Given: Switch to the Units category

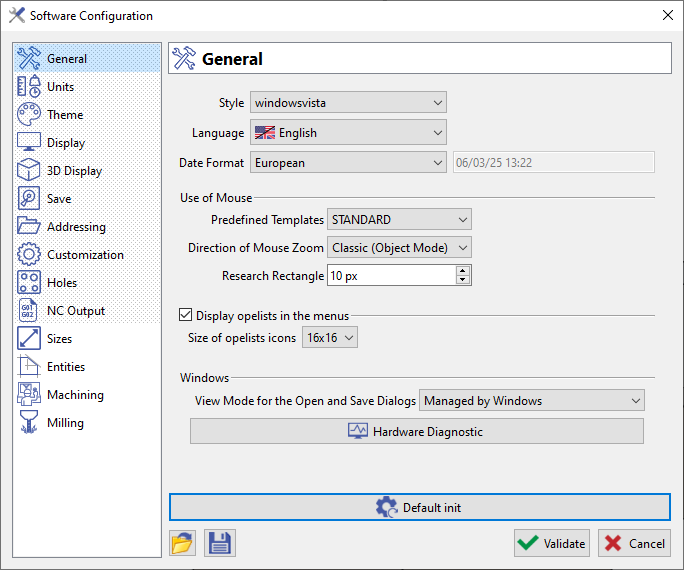Looking at the screenshot, I should 60,87.
